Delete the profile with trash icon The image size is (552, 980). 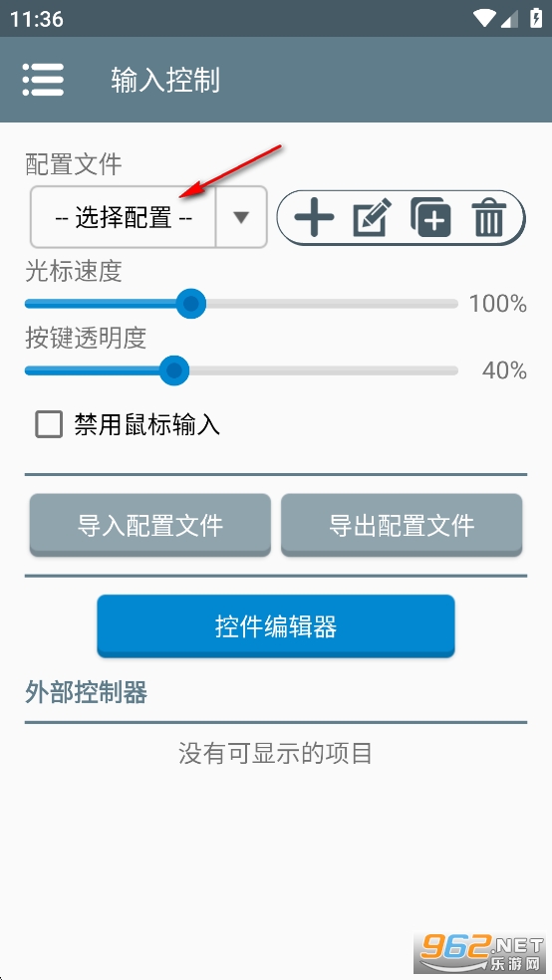[489, 218]
